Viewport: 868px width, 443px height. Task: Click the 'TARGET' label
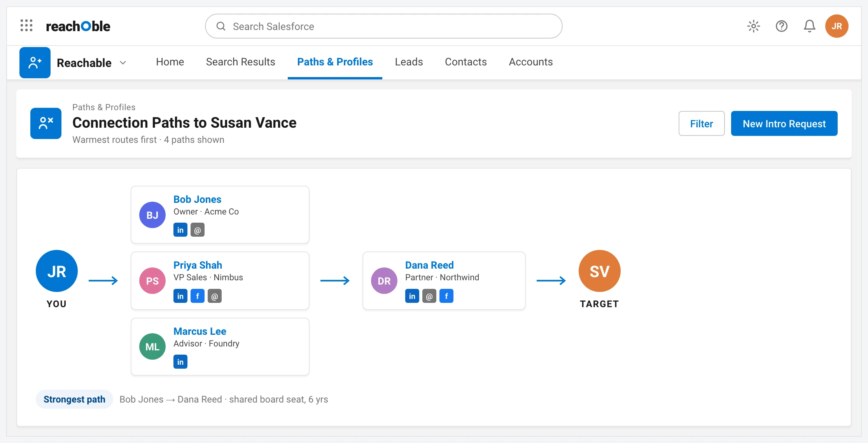pos(600,304)
